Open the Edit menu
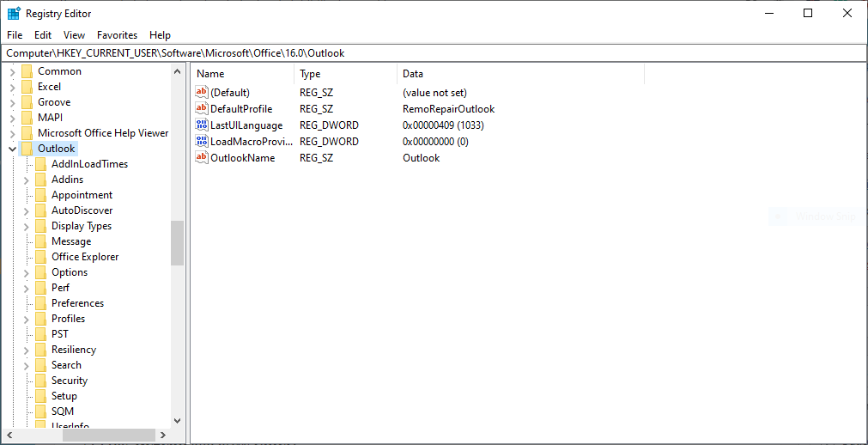 [x=43, y=35]
